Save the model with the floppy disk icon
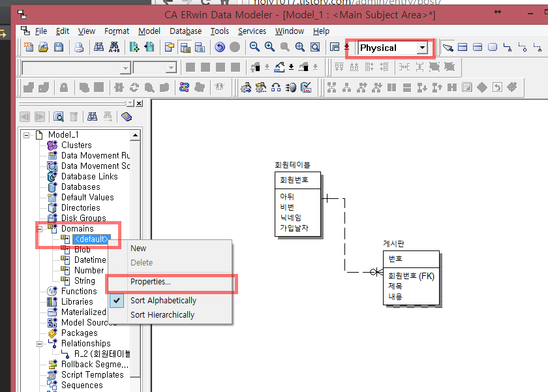This screenshot has height=392, width=548. pyautogui.click(x=58, y=47)
